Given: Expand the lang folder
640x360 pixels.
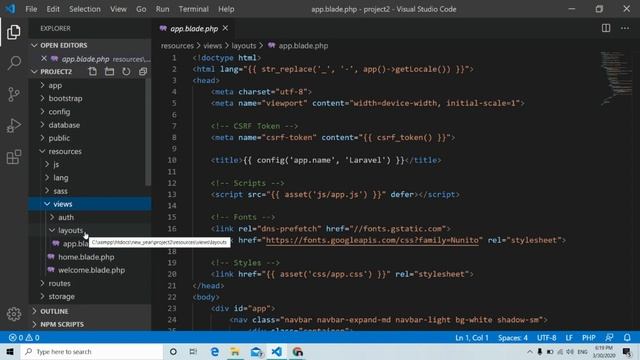Looking at the screenshot, I should (90, 178).
